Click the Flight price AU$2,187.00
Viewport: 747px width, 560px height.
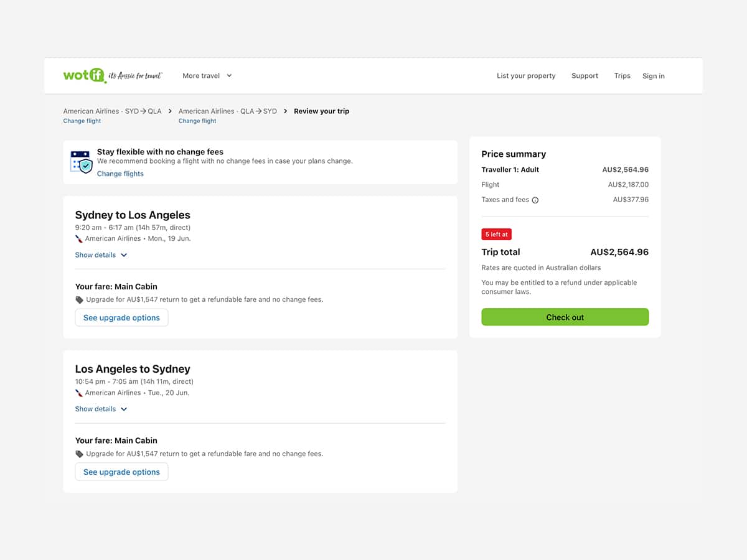[628, 185]
